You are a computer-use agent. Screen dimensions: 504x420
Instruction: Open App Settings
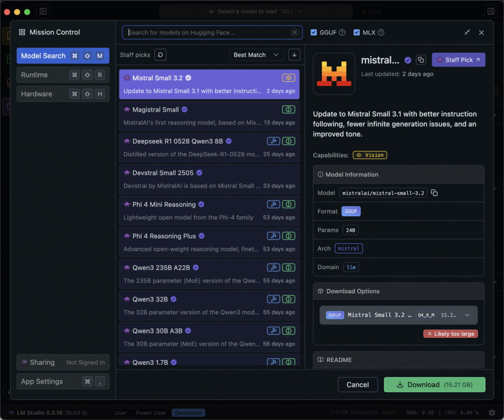coord(63,382)
